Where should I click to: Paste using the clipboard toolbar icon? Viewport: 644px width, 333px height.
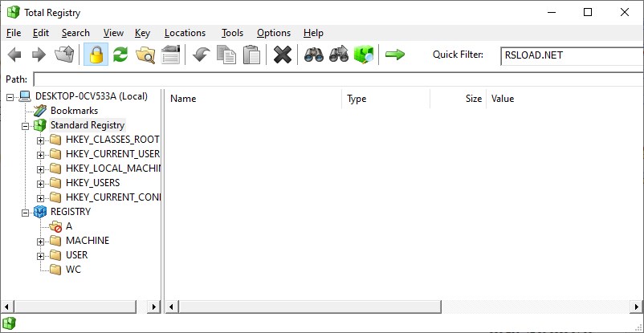click(x=252, y=55)
